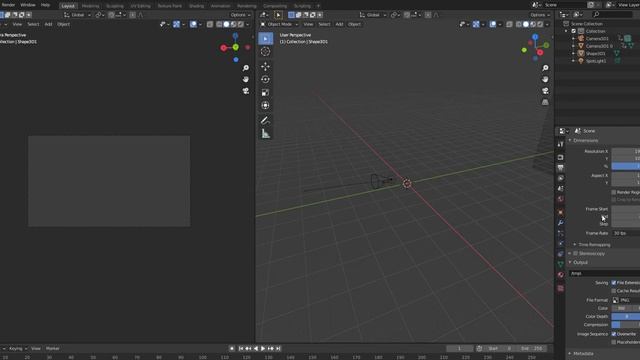
Task: Open File Format PNG dropdown
Action: pos(626,300)
